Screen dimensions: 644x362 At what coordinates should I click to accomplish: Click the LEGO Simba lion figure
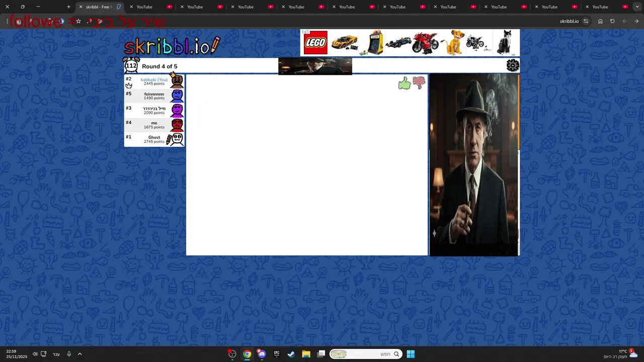453,43
